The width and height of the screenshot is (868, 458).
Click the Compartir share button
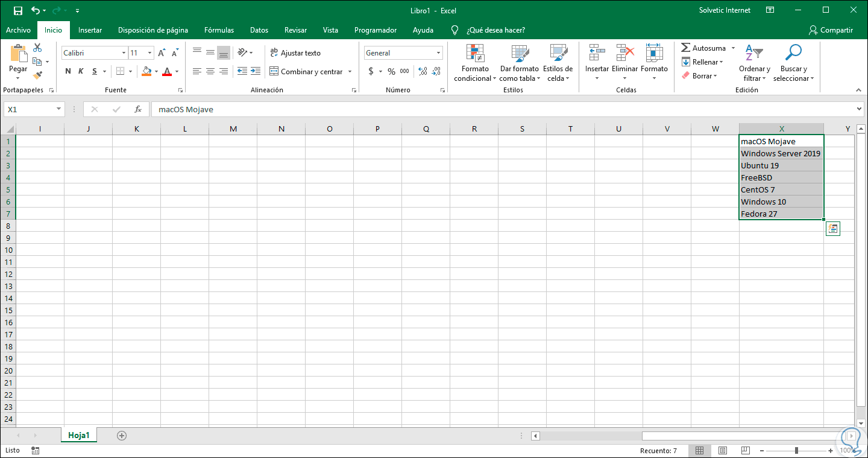tap(831, 30)
